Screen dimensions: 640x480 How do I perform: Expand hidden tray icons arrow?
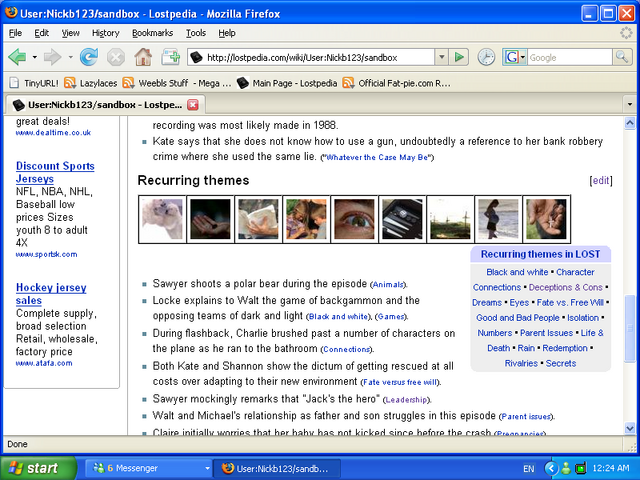click(551, 468)
